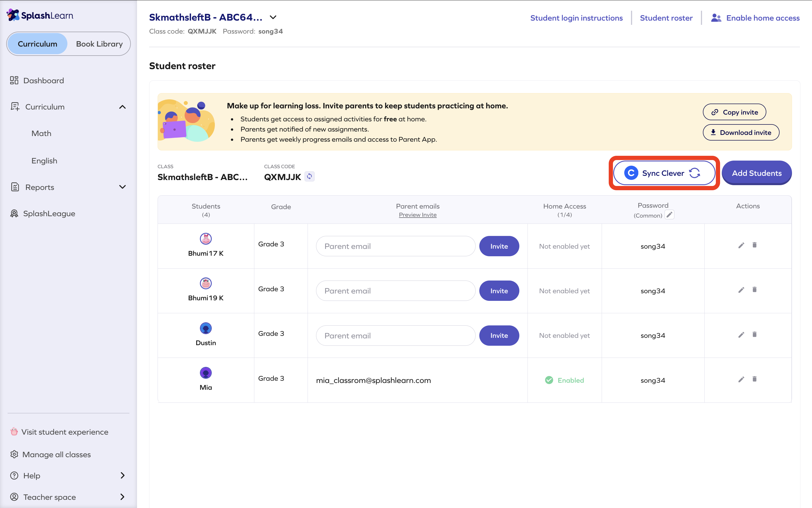Click the Clever logo on Sync Clever

tap(631, 173)
